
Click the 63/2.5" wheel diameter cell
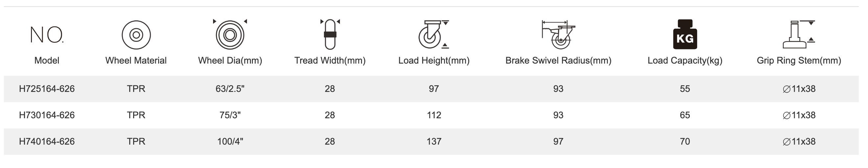click(230, 89)
